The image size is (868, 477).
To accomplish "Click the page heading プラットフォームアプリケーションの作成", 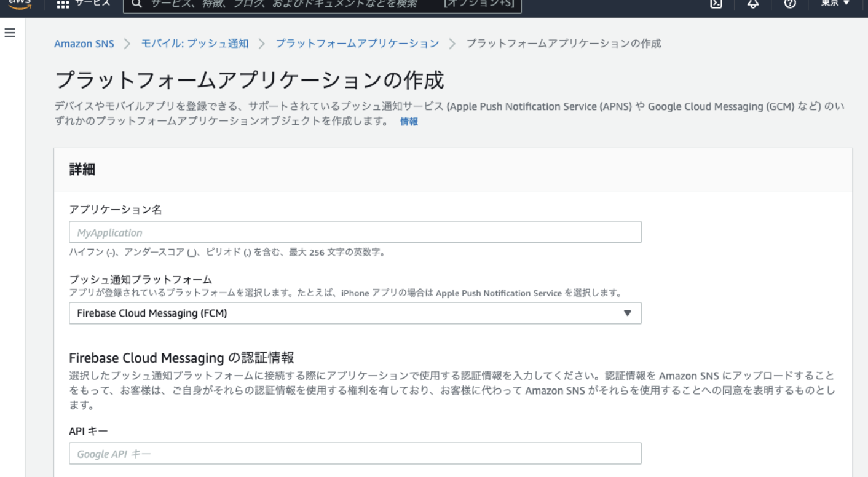I will [249, 81].
